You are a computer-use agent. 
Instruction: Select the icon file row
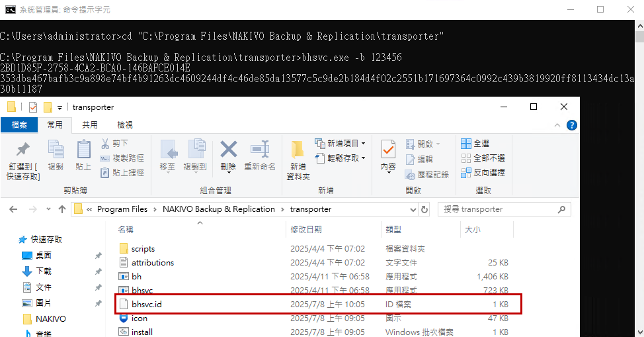(x=314, y=318)
